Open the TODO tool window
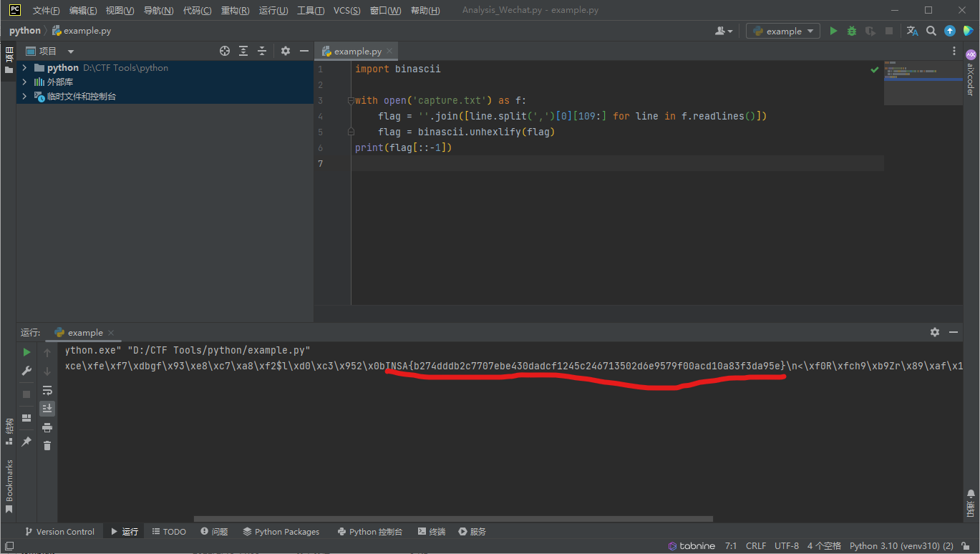The image size is (980, 554). coord(169,531)
